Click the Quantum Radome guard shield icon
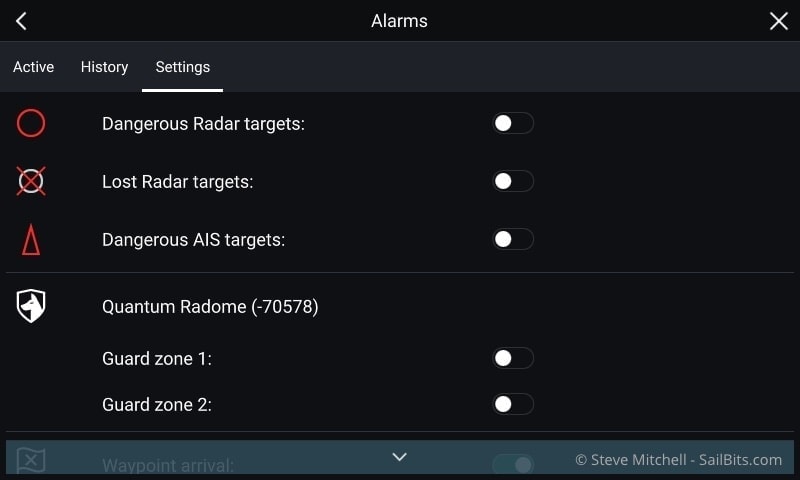 [31, 306]
